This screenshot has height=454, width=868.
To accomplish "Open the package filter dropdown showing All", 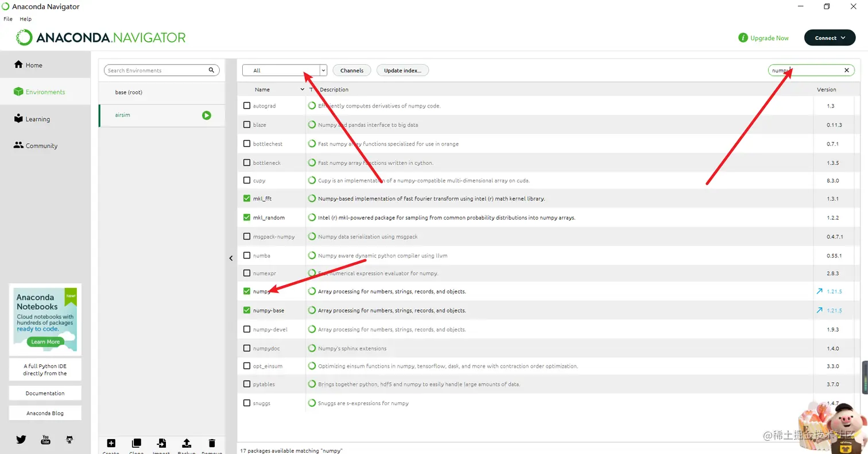I will pyautogui.click(x=285, y=70).
